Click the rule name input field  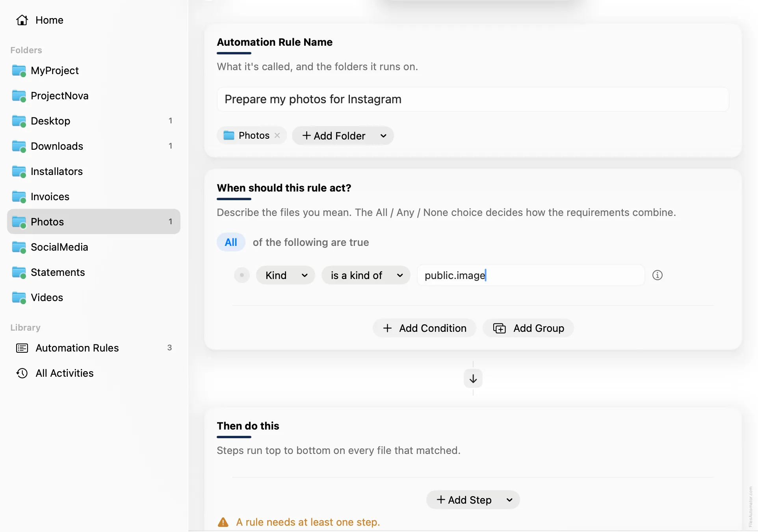coord(473,99)
